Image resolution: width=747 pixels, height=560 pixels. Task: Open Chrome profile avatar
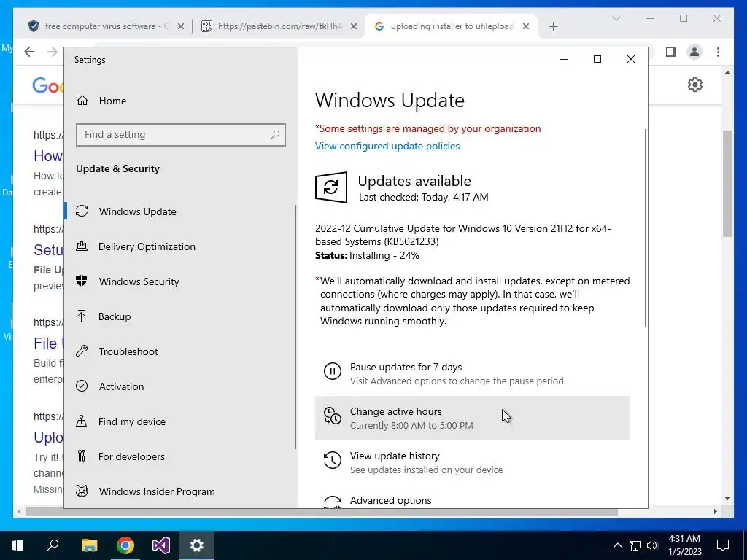click(x=694, y=52)
